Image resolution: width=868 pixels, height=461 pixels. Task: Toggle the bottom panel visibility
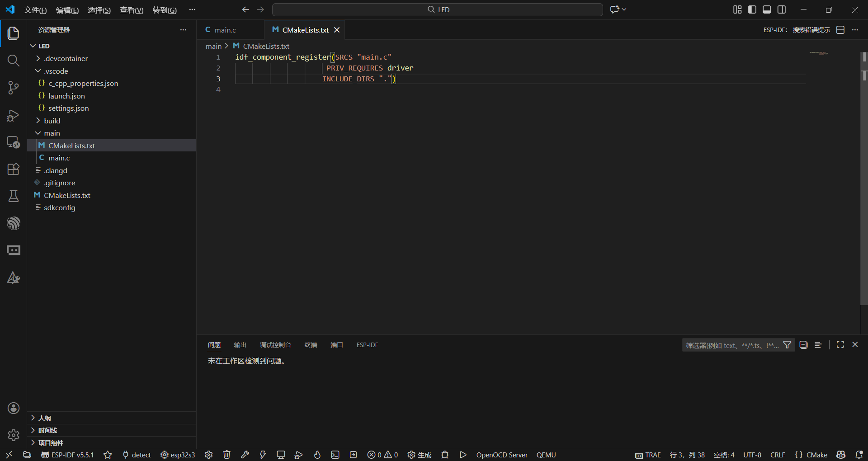pos(767,9)
